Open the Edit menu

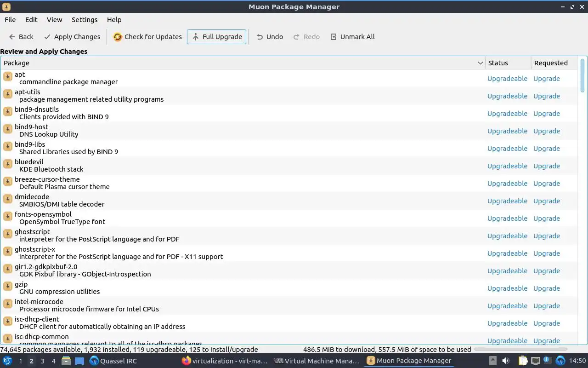tap(31, 20)
